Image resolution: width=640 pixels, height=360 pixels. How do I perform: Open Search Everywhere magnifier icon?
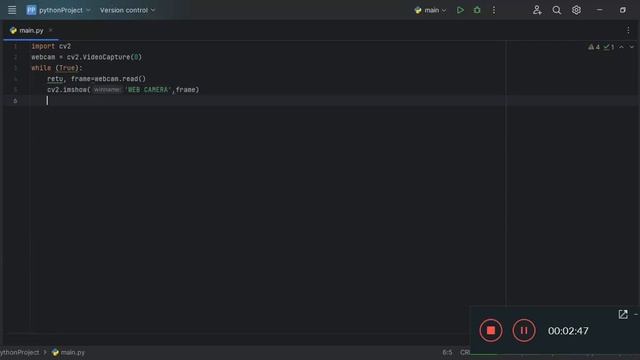pos(557,10)
